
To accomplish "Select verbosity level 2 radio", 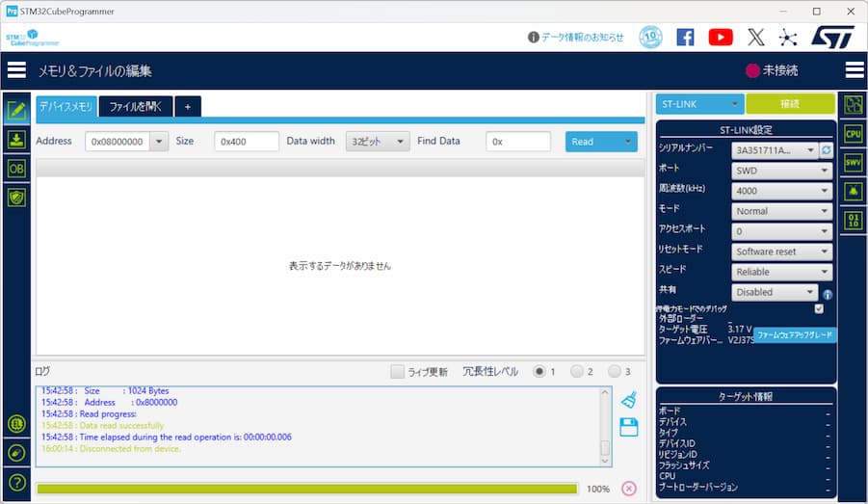I will coord(577,372).
